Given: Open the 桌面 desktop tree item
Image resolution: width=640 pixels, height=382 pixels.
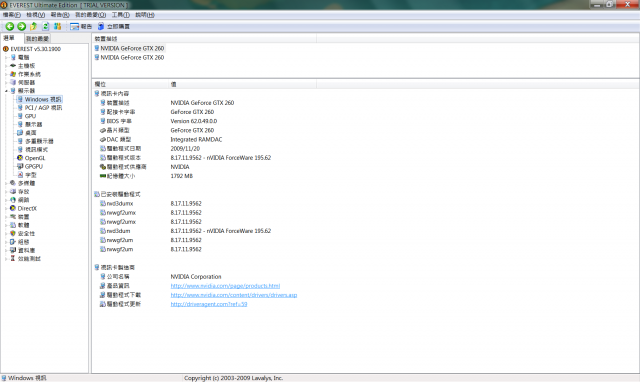Looking at the screenshot, I should click(x=31, y=133).
